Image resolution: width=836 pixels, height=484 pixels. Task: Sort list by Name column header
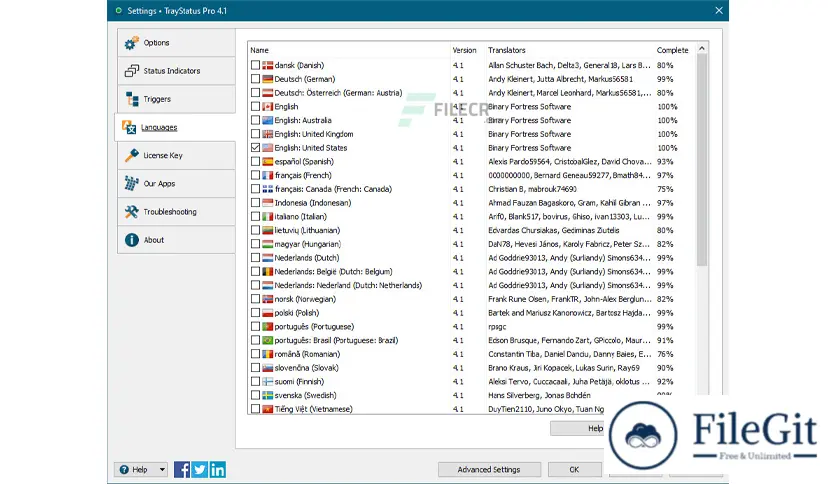tap(349, 50)
